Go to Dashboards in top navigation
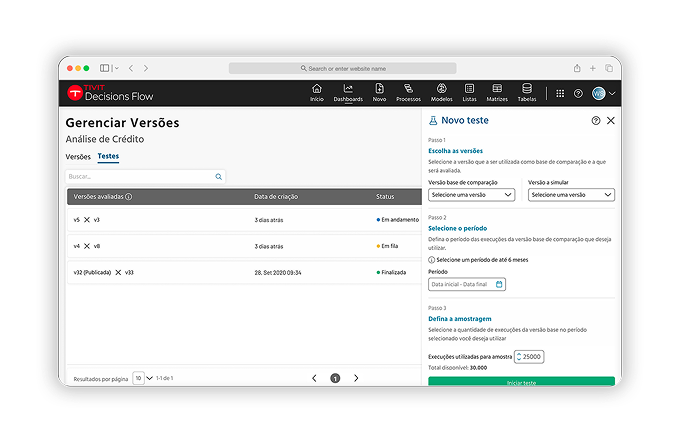Screen dimensions: 680x442 pyautogui.click(x=348, y=90)
